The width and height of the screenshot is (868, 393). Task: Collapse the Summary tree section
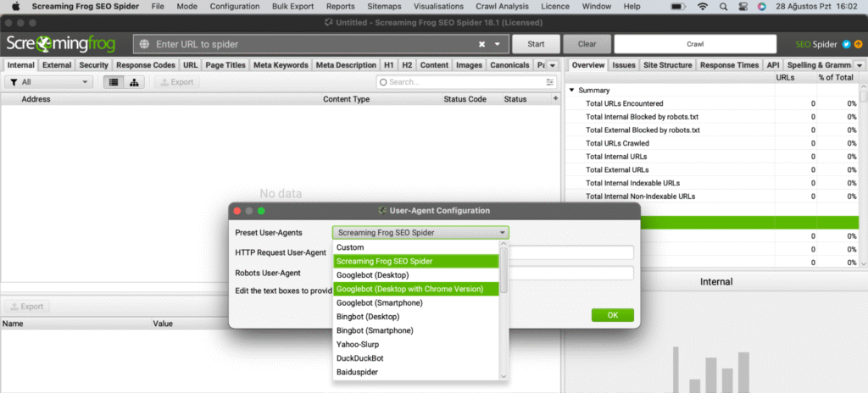[x=572, y=90]
